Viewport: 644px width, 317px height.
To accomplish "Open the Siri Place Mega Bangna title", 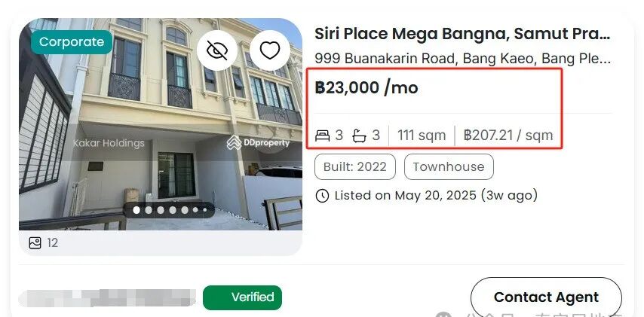I will (x=462, y=34).
